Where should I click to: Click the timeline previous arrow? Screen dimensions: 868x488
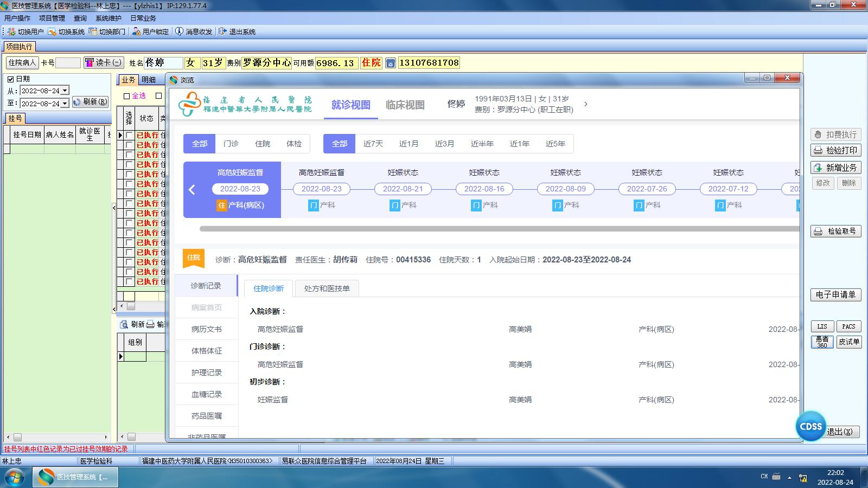192,190
